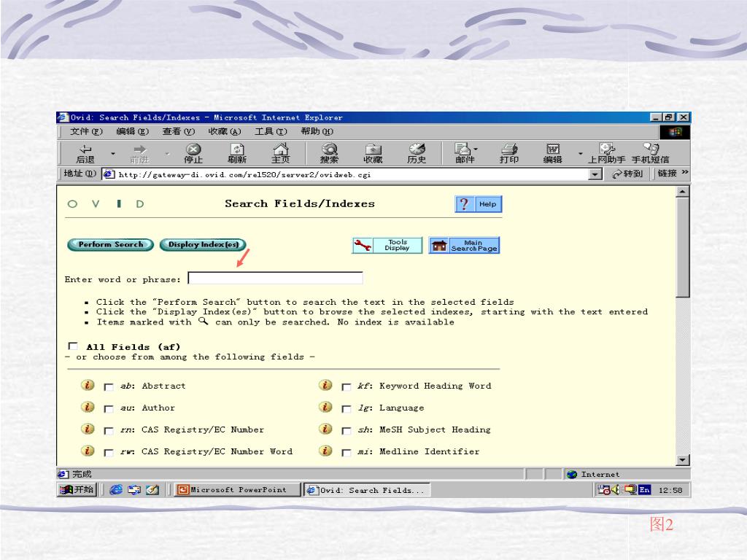Click the Display Index(es) button
This screenshot has height=560, width=747.
(x=203, y=244)
